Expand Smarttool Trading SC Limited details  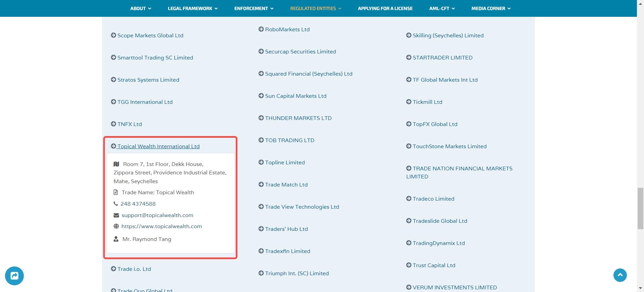tap(152, 57)
